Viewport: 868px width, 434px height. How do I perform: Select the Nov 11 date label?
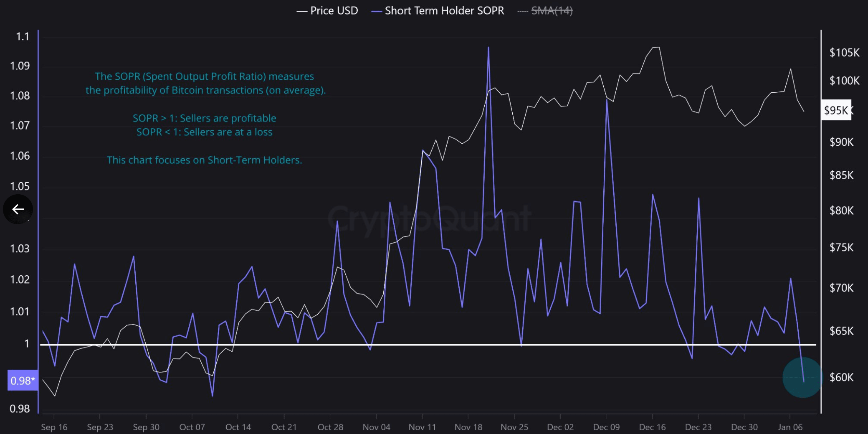pos(422,427)
